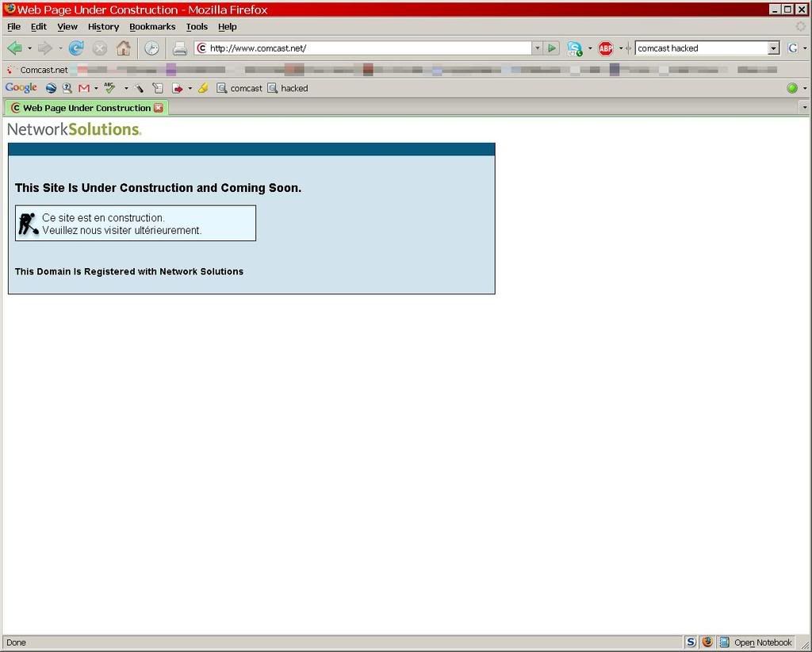Click the Ce site est en construction text
The image size is (812, 652).
coord(103,218)
